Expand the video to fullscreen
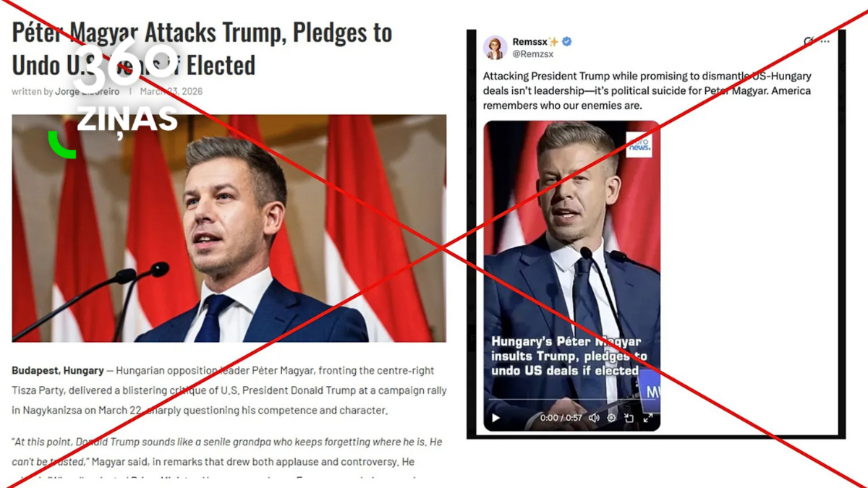This screenshot has width=868, height=488. 648,418
